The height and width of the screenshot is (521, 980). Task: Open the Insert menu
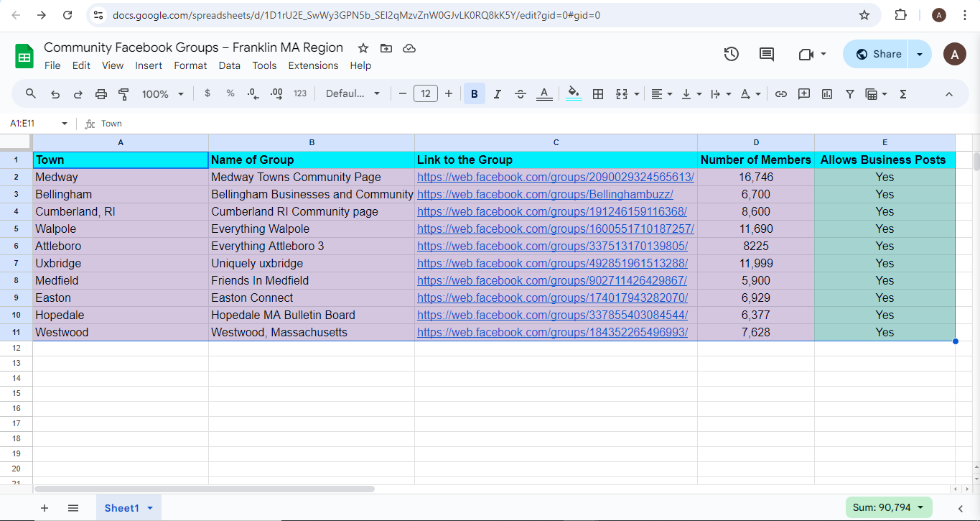tap(149, 65)
